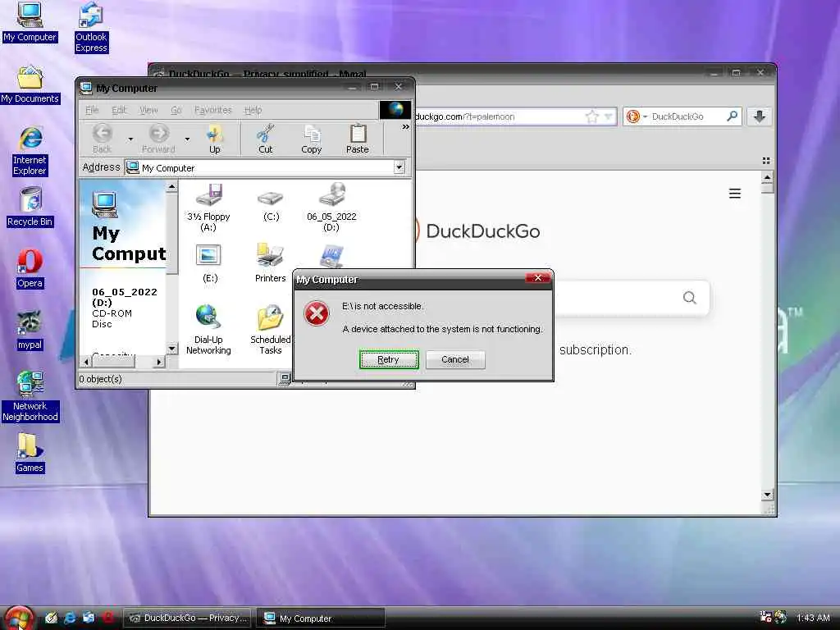Click the left pane scroll-up arrow in My Computer
The image size is (840, 630).
171,186
